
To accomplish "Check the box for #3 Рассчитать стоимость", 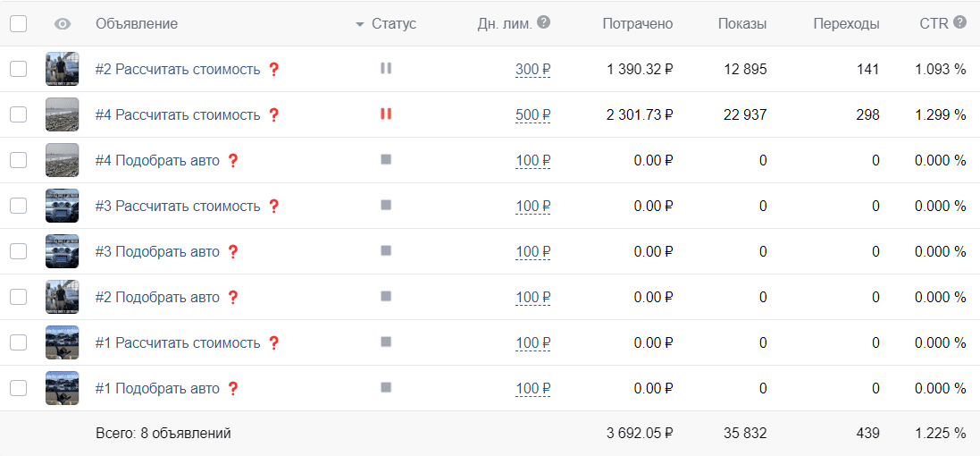I will [18, 206].
